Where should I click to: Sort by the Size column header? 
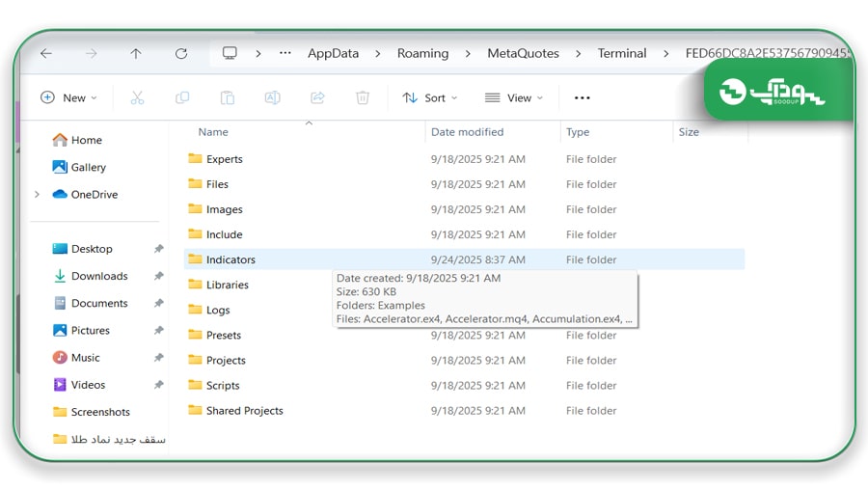tap(689, 132)
